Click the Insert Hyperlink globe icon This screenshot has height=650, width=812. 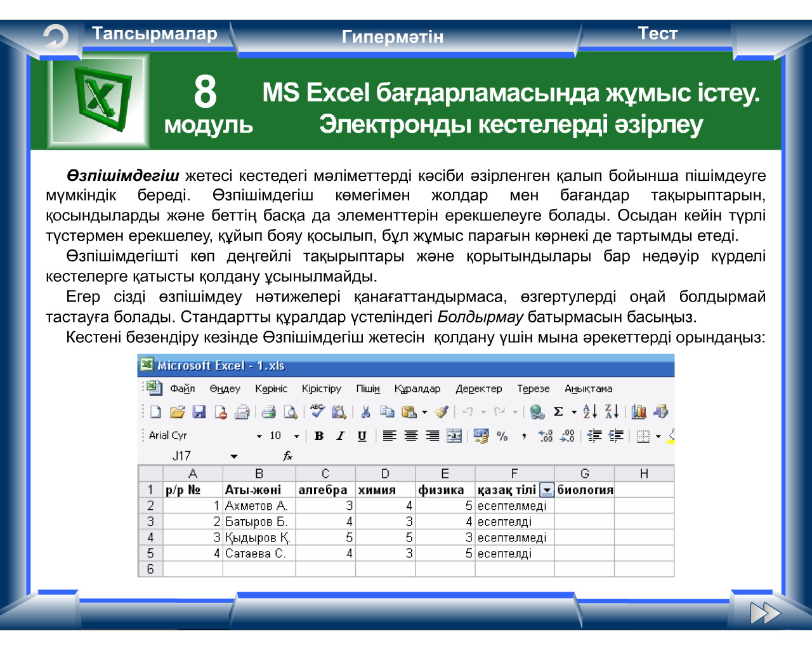click(537, 412)
